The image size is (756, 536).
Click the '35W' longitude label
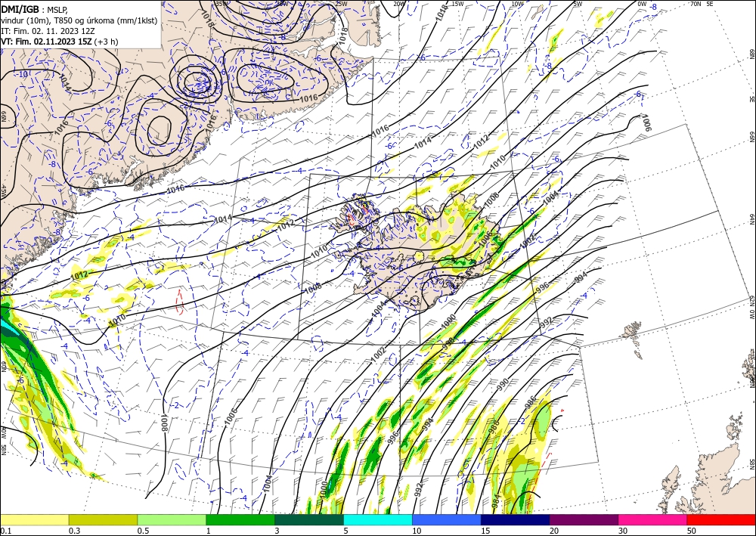(x=222, y=4)
